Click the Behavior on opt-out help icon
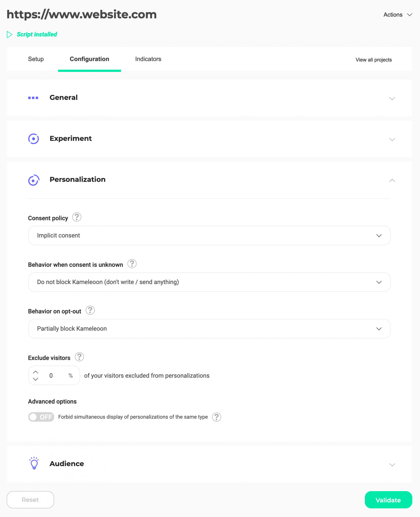This screenshot has height=517, width=420. tap(90, 310)
